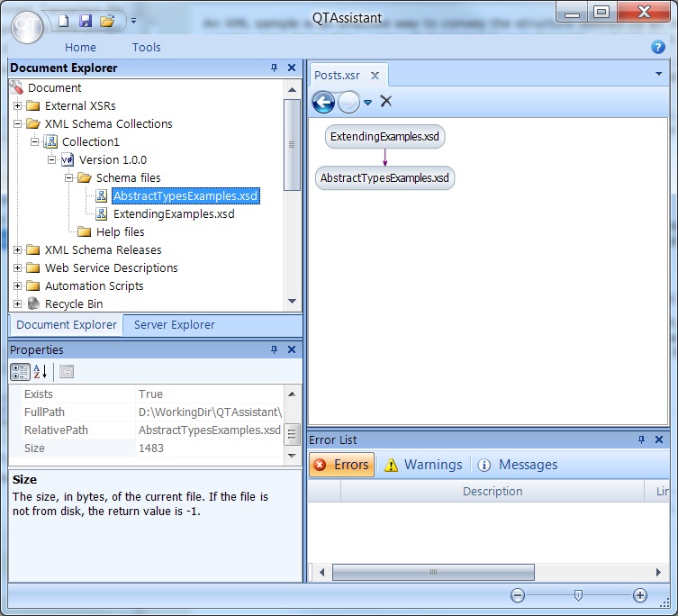Image resolution: width=678 pixels, height=616 pixels.
Task: Click the ExtendingExamples.xsd diagram node
Action: (384, 137)
